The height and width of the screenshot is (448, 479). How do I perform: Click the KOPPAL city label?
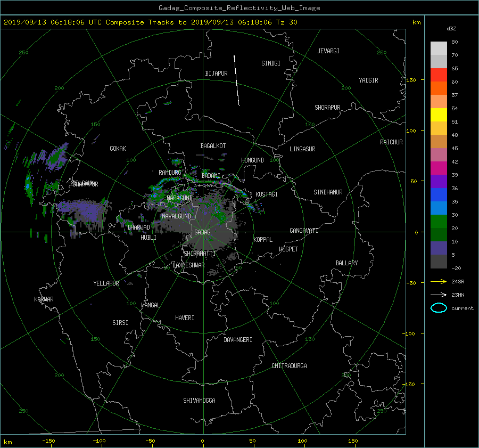pyautogui.click(x=263, y=240)
